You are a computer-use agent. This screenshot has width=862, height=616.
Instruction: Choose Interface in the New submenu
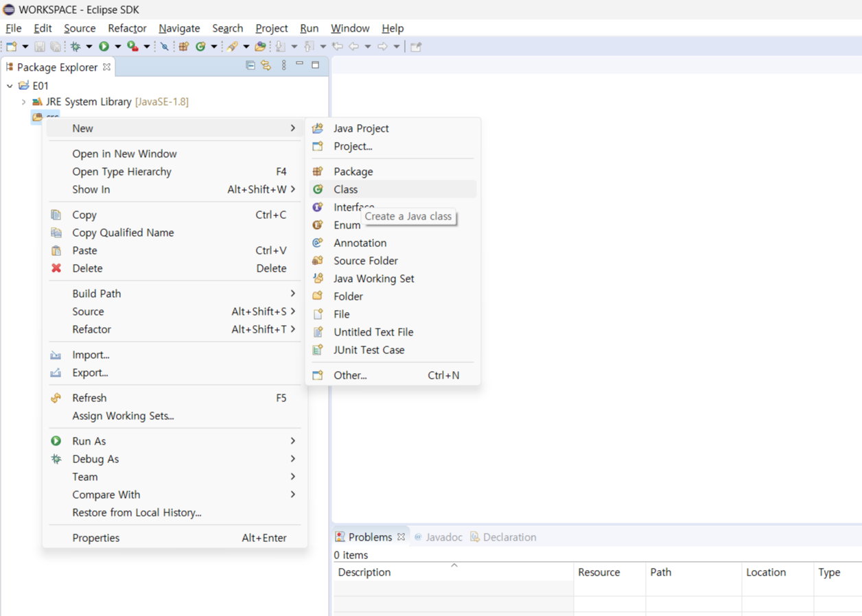pyautogui.click(x=393, y=207)
